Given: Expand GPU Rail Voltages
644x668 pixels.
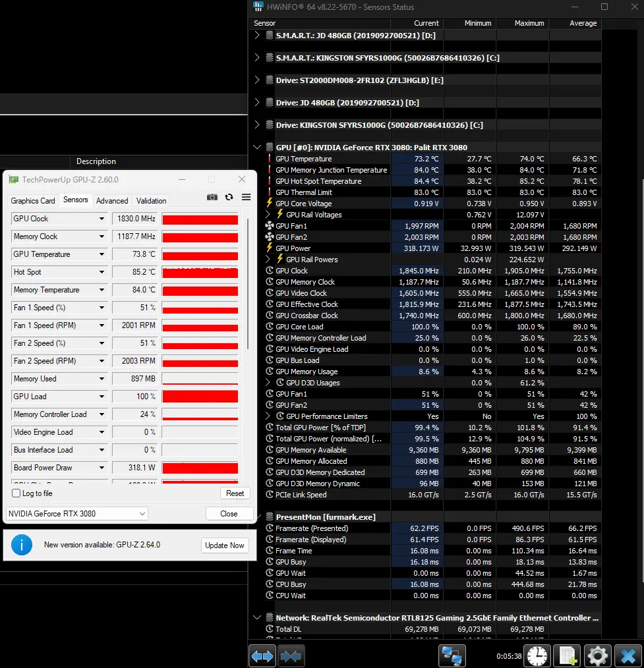Looking at the screenshot, I should (x=268, y=214).
